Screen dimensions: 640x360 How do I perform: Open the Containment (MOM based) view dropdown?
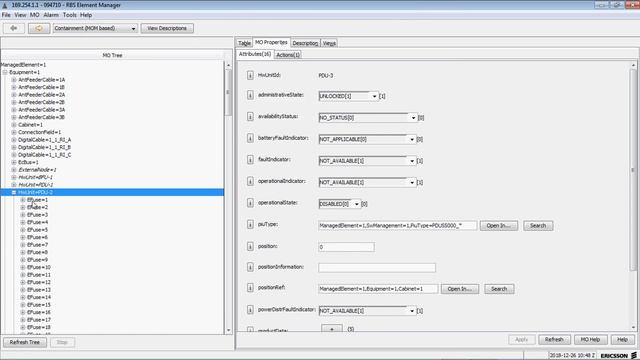(95, 28)
